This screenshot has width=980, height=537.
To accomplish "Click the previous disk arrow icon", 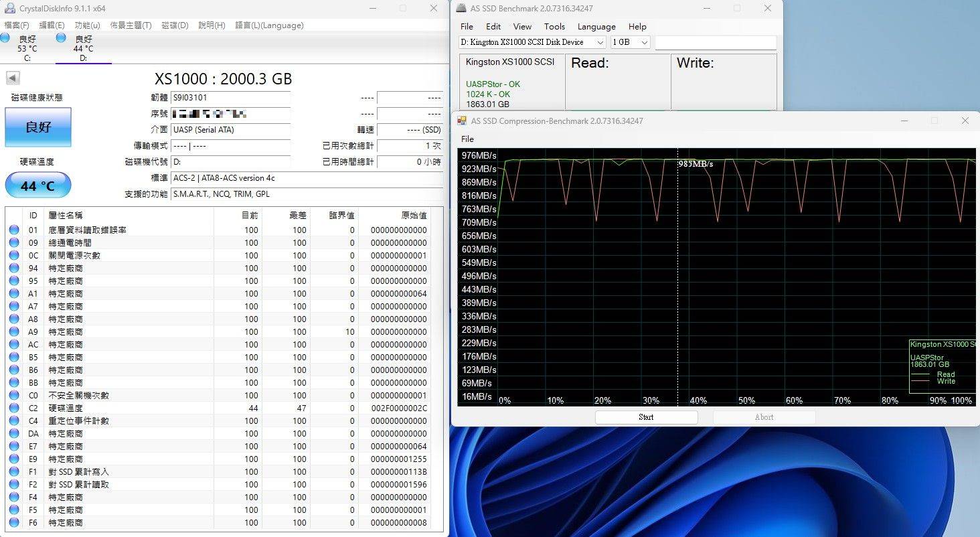I will [x=12, y=78].
